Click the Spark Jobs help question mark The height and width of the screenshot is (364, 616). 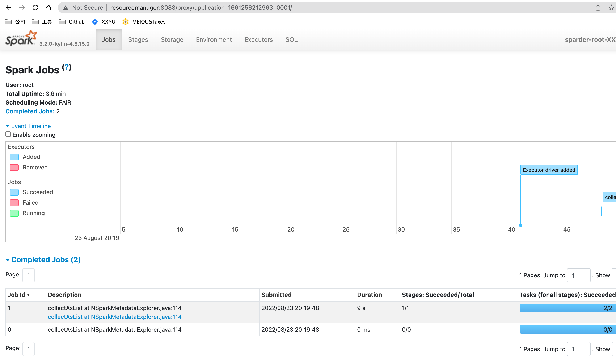tap(67, 67)
